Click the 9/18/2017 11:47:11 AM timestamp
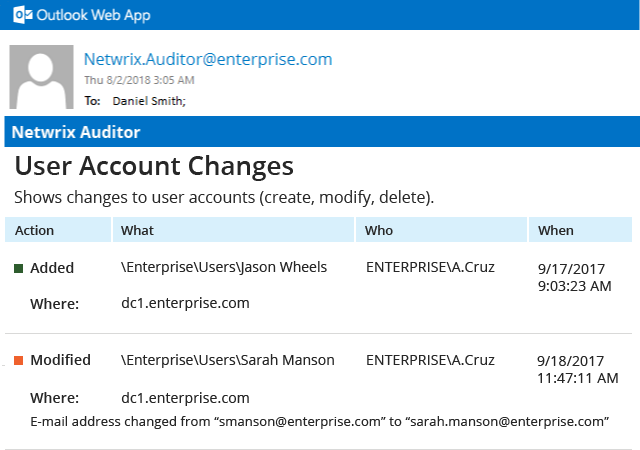 [x=578, y=370]
